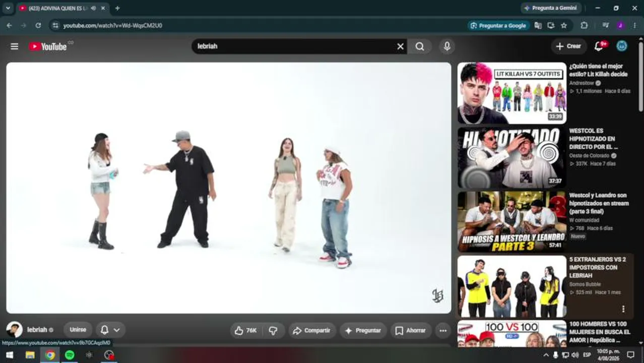
Task: Expand the subscription notification bell dropdown
Action: pyautogui.click(x=110, y=330)
